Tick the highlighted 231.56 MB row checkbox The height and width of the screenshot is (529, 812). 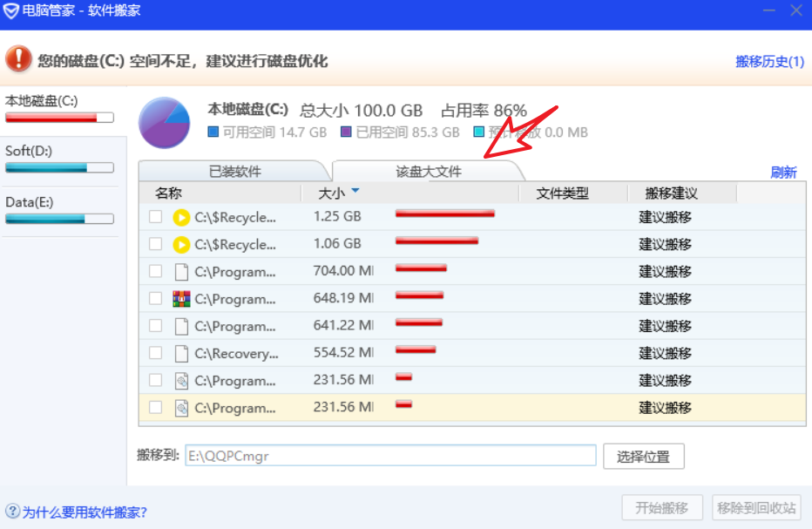tap(155, 407)
